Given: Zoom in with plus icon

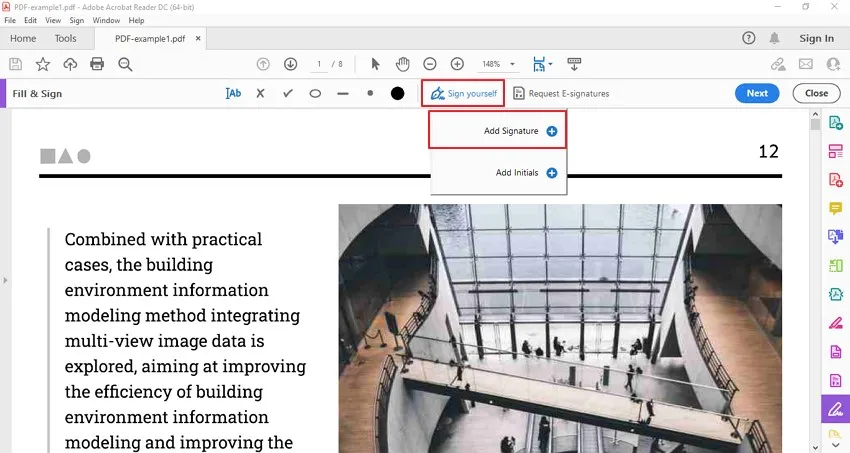Looking at the screenshot, I should [458, 64].
